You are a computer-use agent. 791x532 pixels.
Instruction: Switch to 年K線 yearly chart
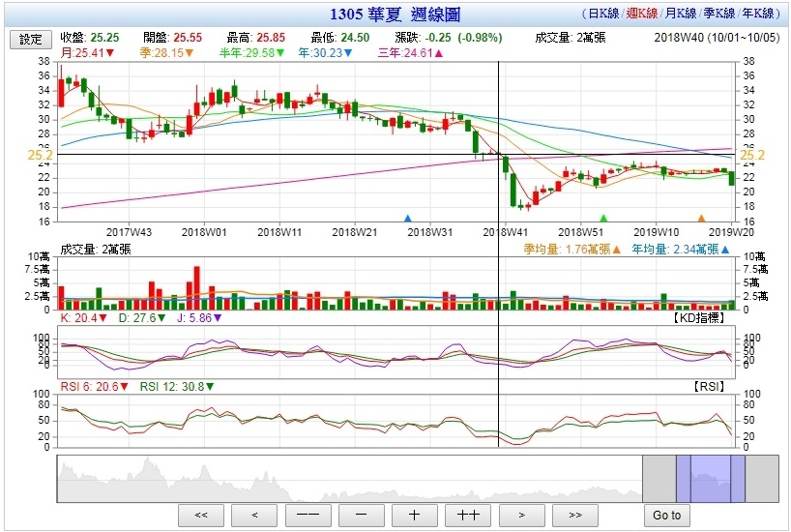[758, 14]
